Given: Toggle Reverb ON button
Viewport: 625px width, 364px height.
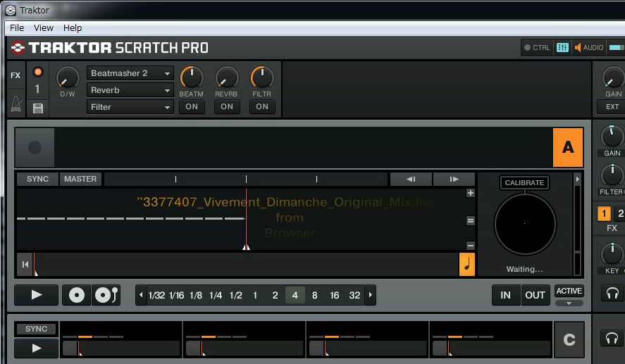Looking at the screenshot, I should (227, 107).
